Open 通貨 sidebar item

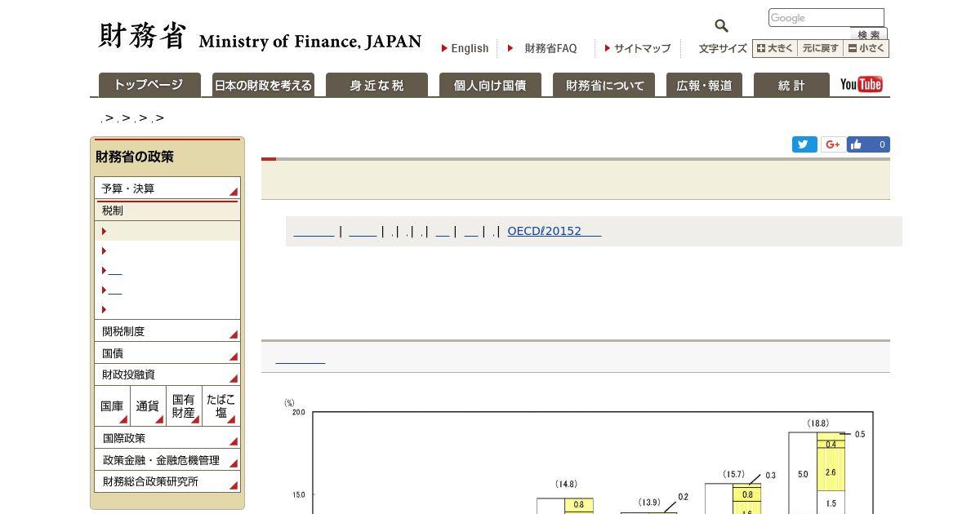click(x=148, y=405)
